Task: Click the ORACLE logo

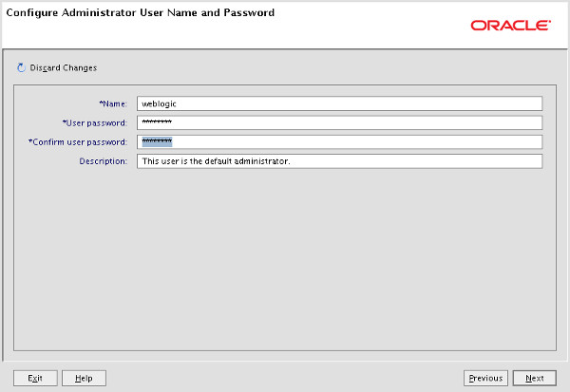Action: pyautogui.click(x=511, y=26)
